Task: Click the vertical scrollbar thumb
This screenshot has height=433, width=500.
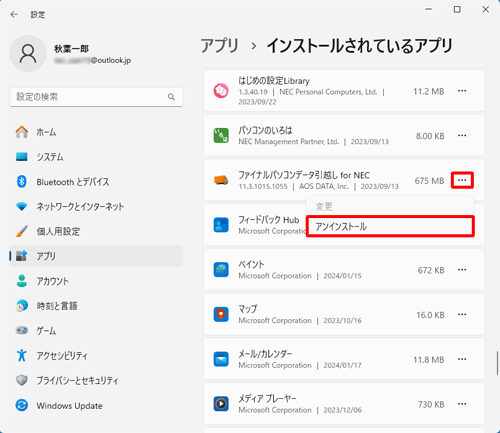Action: pos(497,363)
